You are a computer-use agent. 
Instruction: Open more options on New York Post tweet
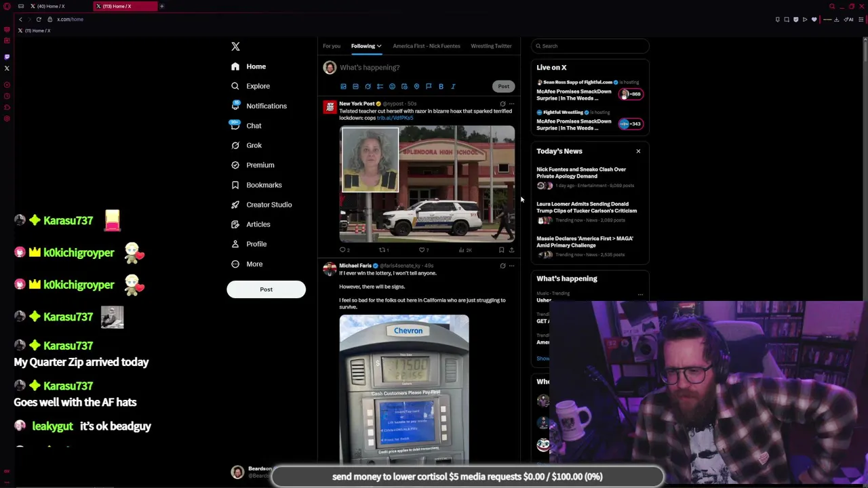pyautogui.click(x=512, y=104)
